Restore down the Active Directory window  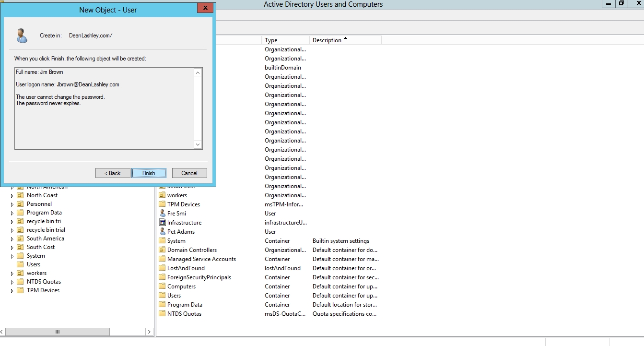(x=621, y=3)
